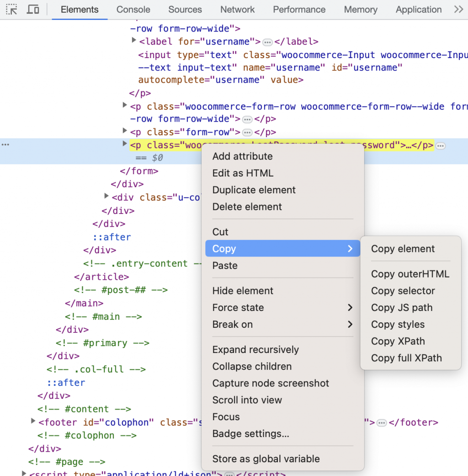Click the ellipsis badge inside the label element
The image size is (468, 476).
[267, 42]
